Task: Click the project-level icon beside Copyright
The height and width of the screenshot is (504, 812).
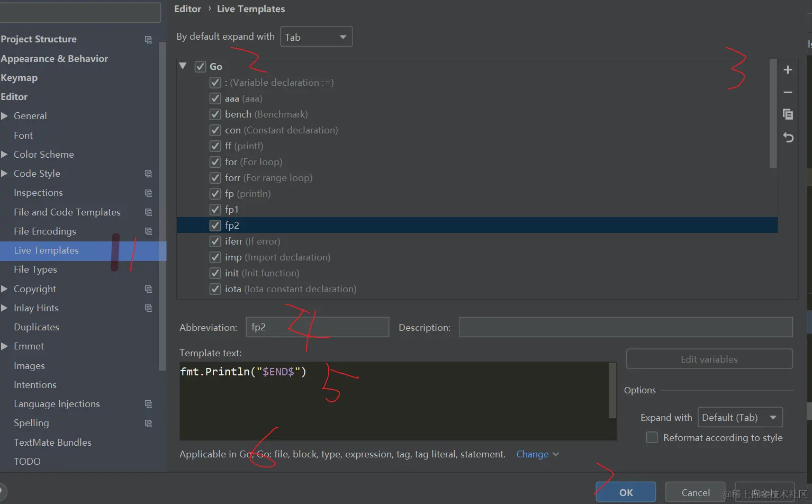Action: click(148, 289)
